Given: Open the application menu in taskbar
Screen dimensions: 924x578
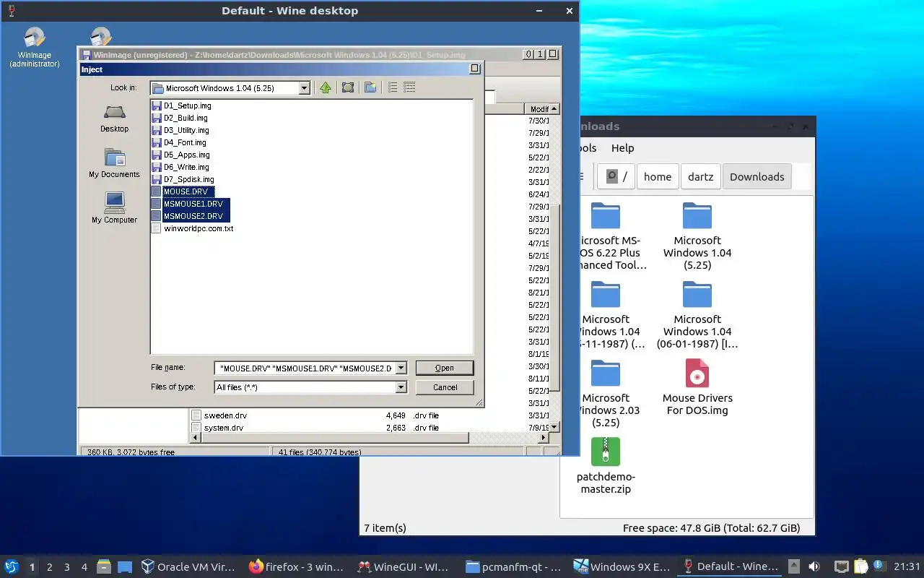Looking at the screenshot, I should pos(12,566).
